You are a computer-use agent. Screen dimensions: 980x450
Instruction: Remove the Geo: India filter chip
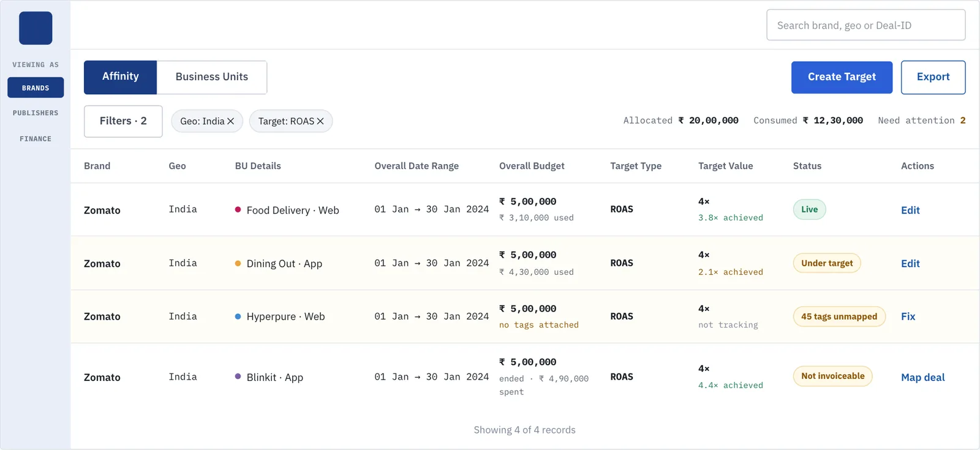click(x=231, y=121)
